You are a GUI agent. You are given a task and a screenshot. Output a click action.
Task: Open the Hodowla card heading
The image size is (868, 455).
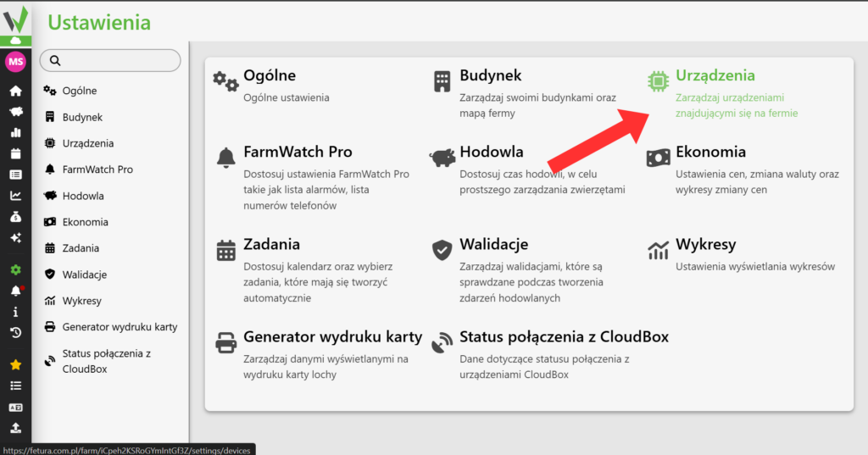click(x=492, y=152)
